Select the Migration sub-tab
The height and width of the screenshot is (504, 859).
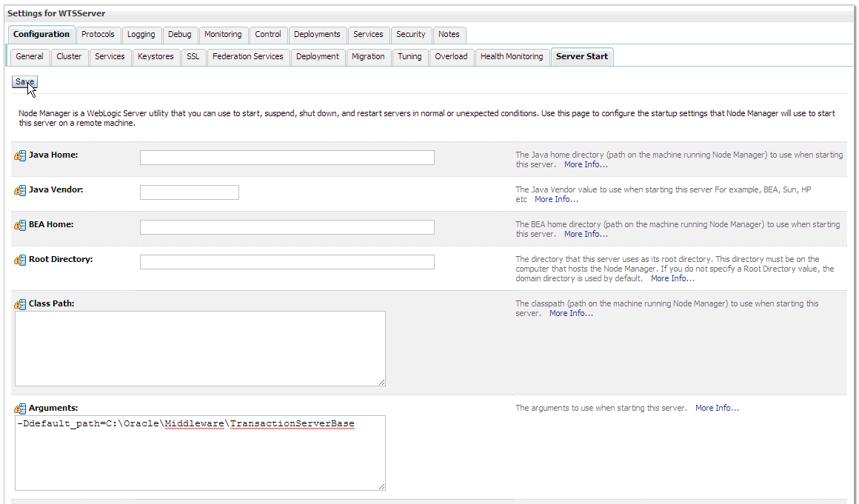[x=368, y=57]
